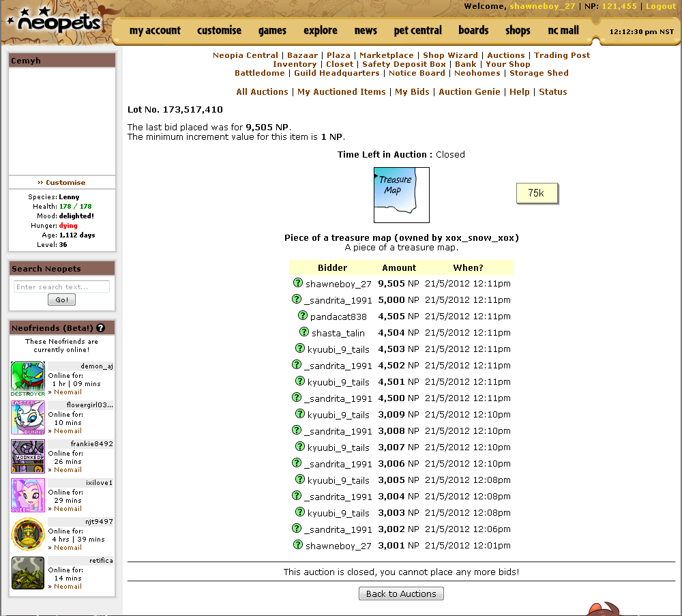Click the green icon next to kyuubi_9_tails 4,503 NP bid
Screen dimensions: 682x616
300,348
